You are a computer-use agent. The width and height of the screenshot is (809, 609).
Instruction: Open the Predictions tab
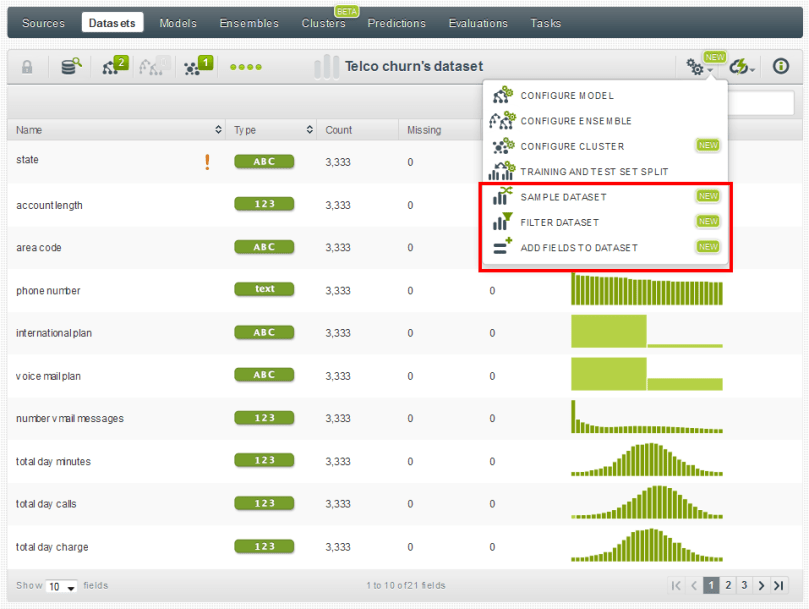pos(396,23)
